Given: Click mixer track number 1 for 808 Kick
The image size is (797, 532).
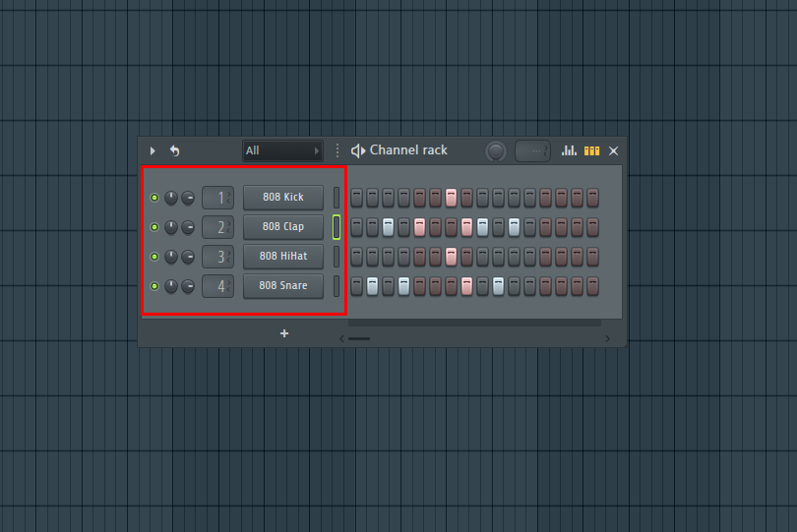Looking at the screenshot, I should coord(218,198).
